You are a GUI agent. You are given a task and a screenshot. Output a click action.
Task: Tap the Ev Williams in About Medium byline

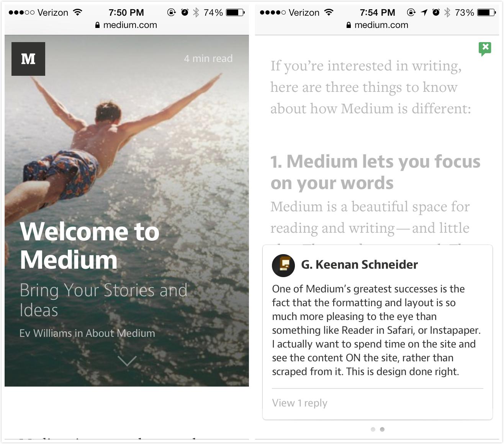tap(87, 333)
